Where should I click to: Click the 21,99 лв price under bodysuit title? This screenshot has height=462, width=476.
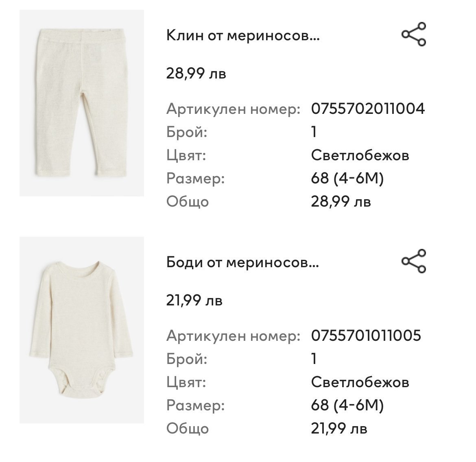[194, 301]
